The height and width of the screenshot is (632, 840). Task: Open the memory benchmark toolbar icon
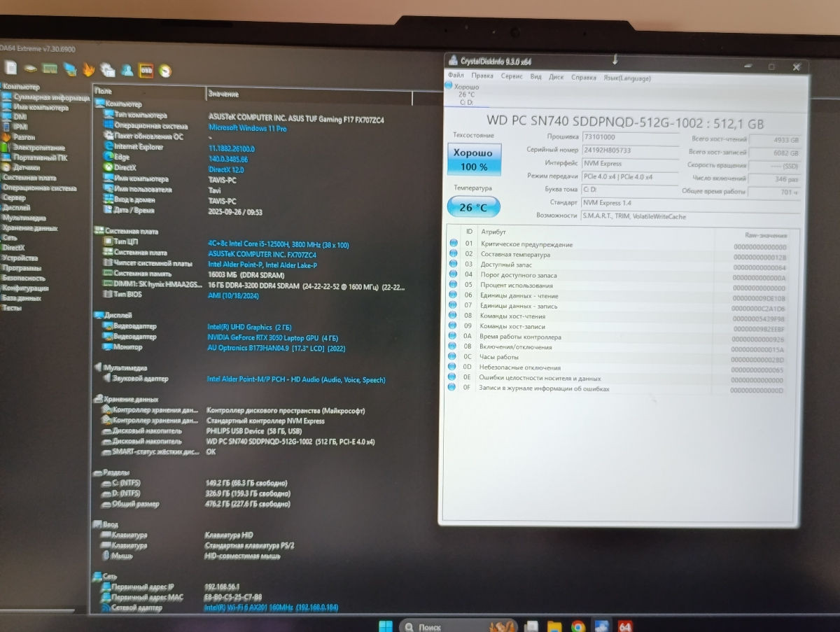50,69
